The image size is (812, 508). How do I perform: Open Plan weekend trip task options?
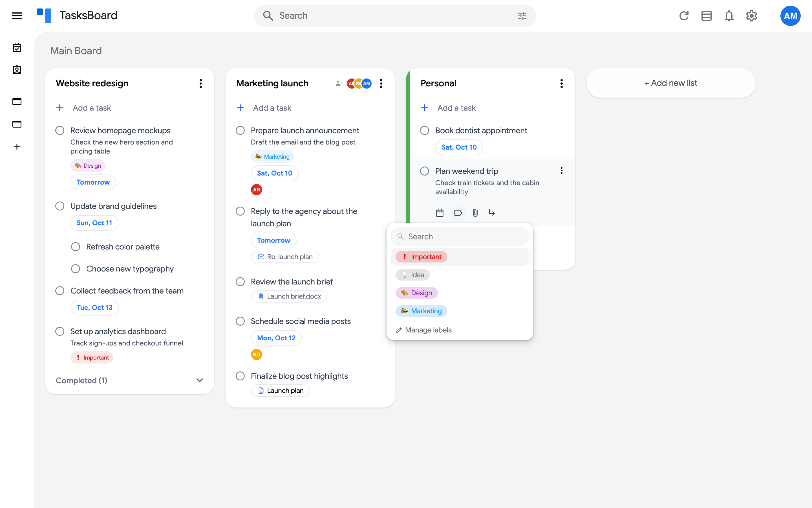(561, 171)
